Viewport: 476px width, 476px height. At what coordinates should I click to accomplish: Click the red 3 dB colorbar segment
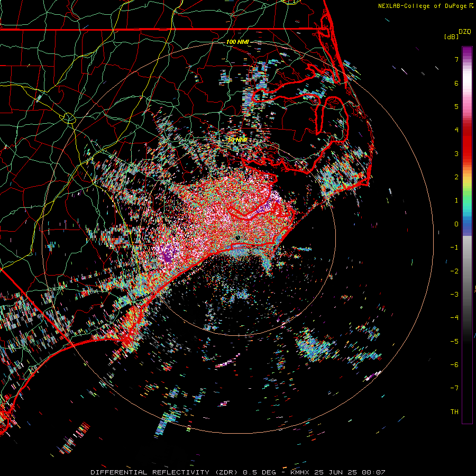click(467, 149)
